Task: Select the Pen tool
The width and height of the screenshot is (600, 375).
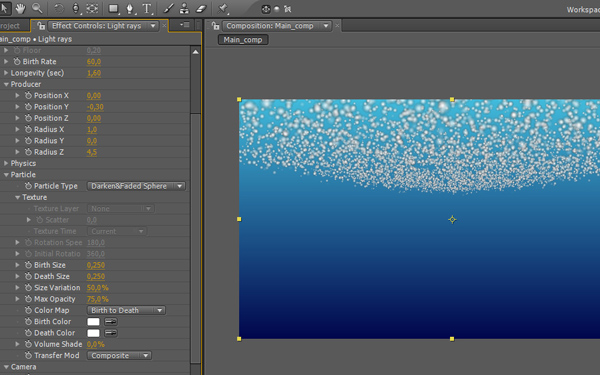Action: click(130, 9)
